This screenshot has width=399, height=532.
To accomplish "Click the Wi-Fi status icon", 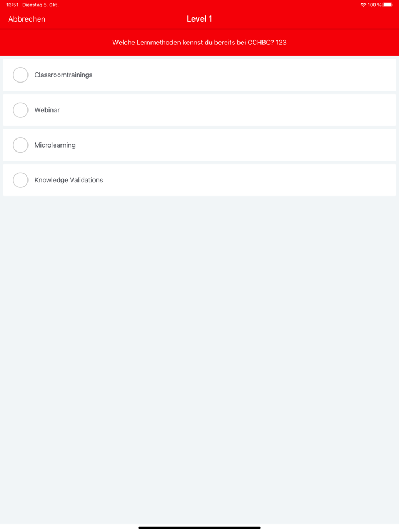I will pyautogui.click(x=363, y=5).
